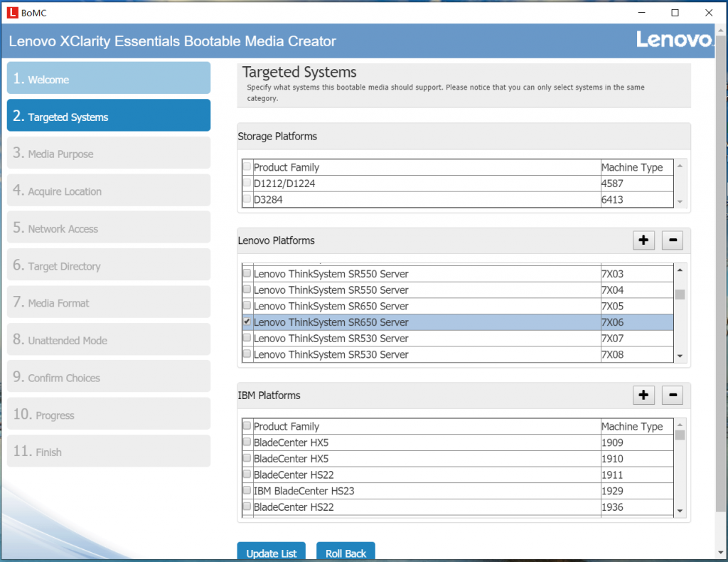Open step 3 Media Purpose
The image size is (728, 562).
[109, 153]
